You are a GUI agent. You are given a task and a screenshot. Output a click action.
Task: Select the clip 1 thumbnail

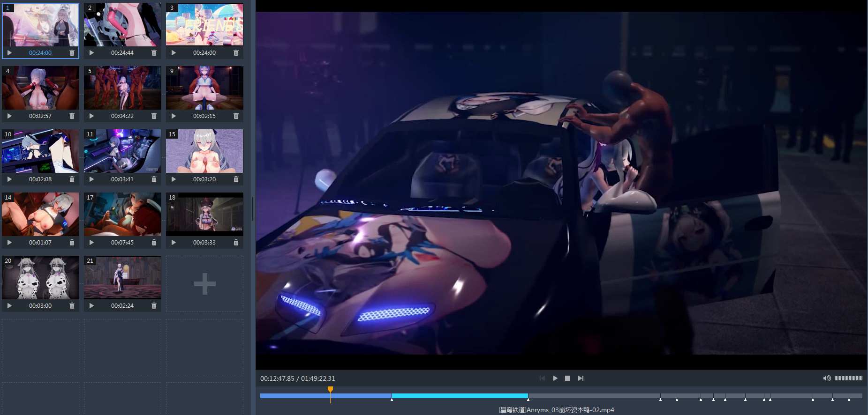click(40, 24)
